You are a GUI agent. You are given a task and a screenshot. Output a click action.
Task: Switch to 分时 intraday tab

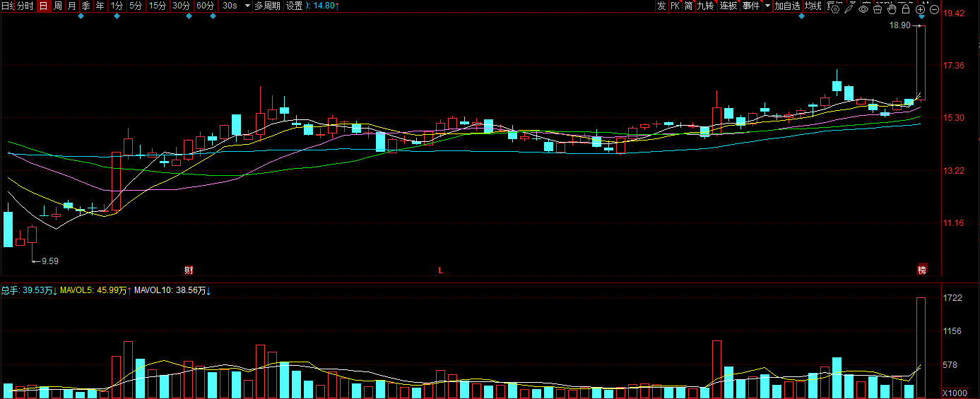tap(25, 6)
